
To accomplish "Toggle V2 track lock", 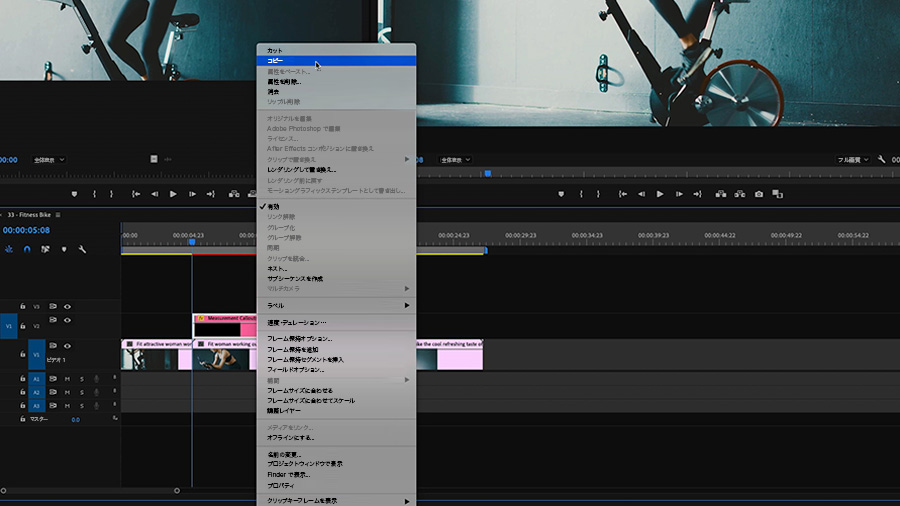I will point(22,326).
